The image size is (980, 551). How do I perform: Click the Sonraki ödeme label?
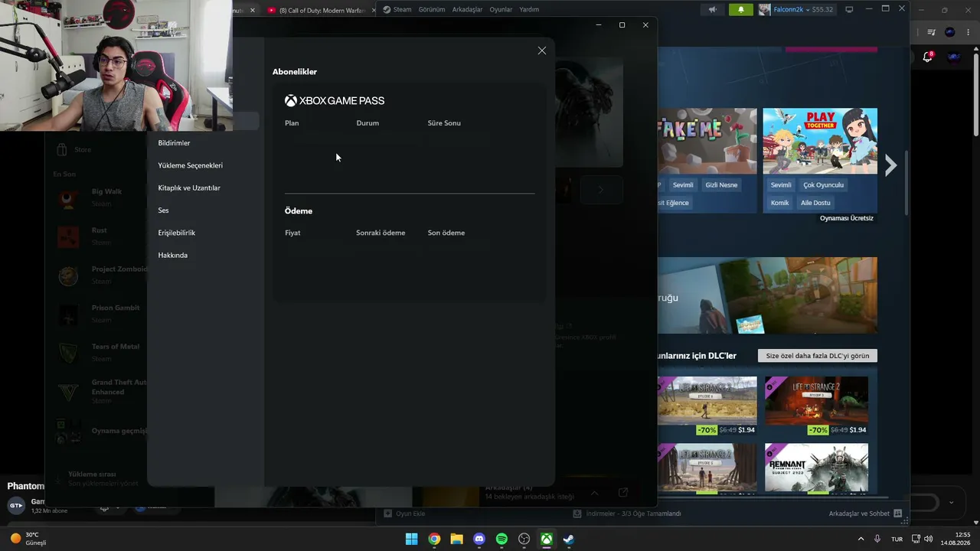point(381,233)
